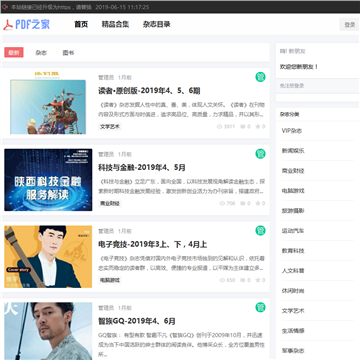Click the PDF之家 logo icon
Viewport: 360px width, 360px height.
pyautogui.click(x=8, y=25)
